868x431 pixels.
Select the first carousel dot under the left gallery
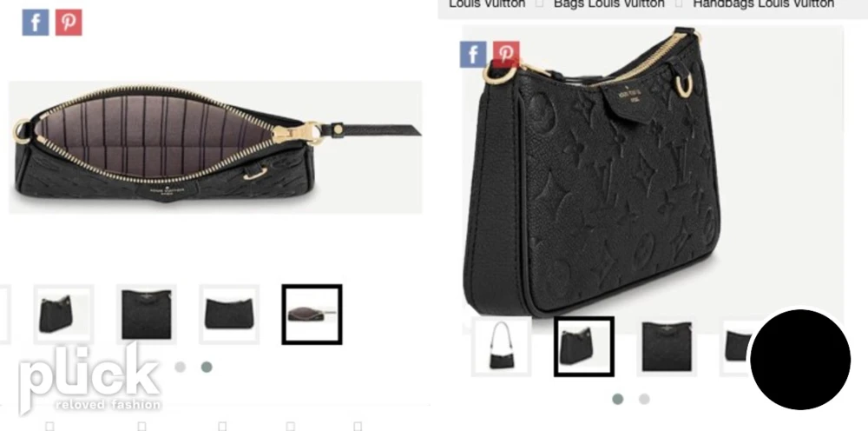(180, 367)
